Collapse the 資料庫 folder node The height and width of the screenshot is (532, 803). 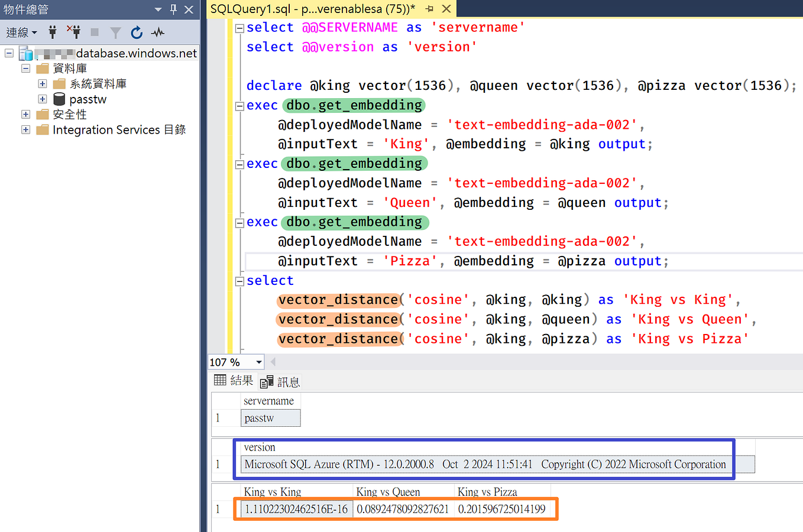tap(25, 68)
